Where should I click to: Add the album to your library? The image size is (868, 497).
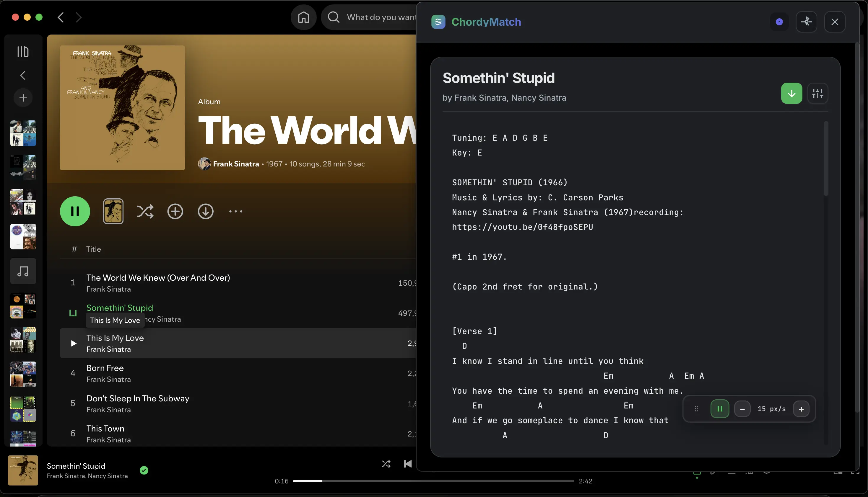point(175,211)
